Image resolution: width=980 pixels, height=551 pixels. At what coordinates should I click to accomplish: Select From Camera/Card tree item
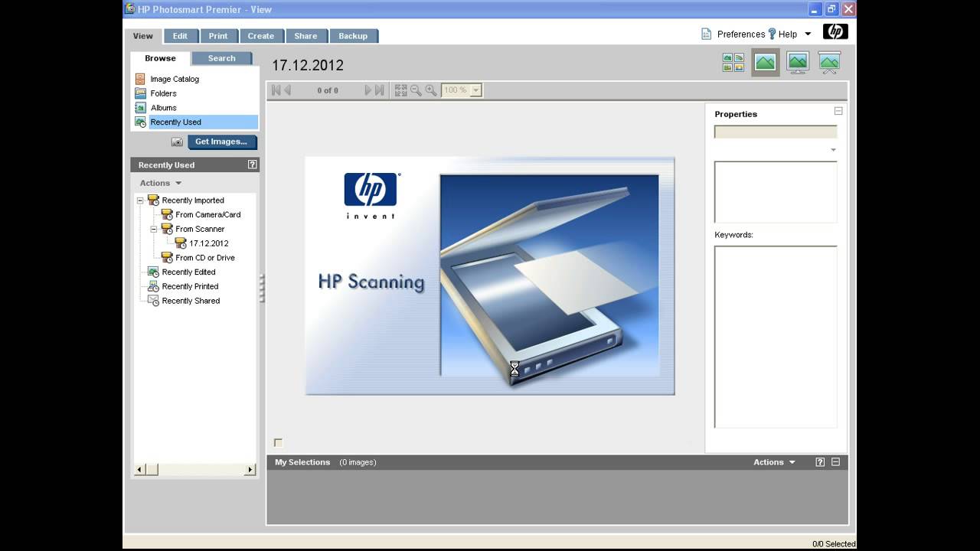[207, 215]
